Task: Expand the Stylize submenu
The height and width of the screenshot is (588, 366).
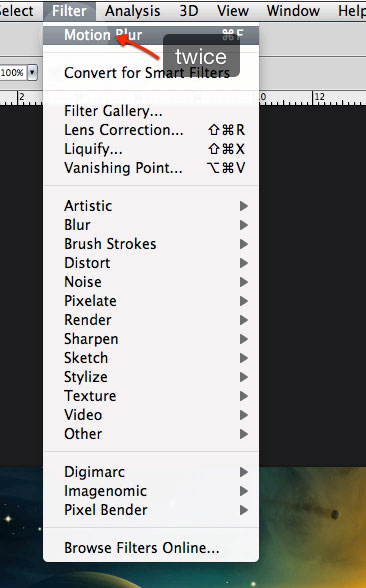Action: click(151, 377)
